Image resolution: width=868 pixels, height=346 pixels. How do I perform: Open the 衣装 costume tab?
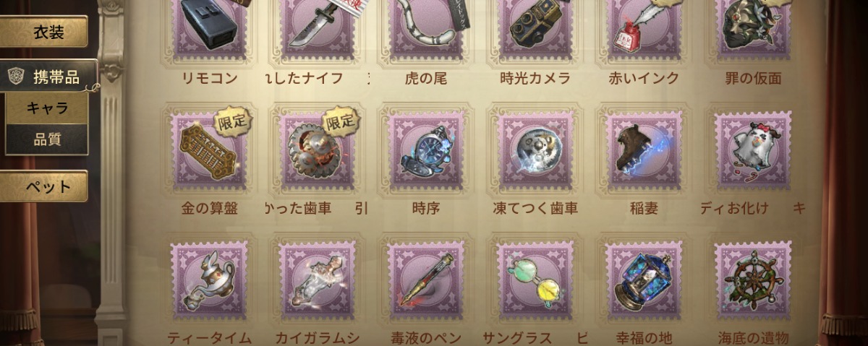click(44, 31)
